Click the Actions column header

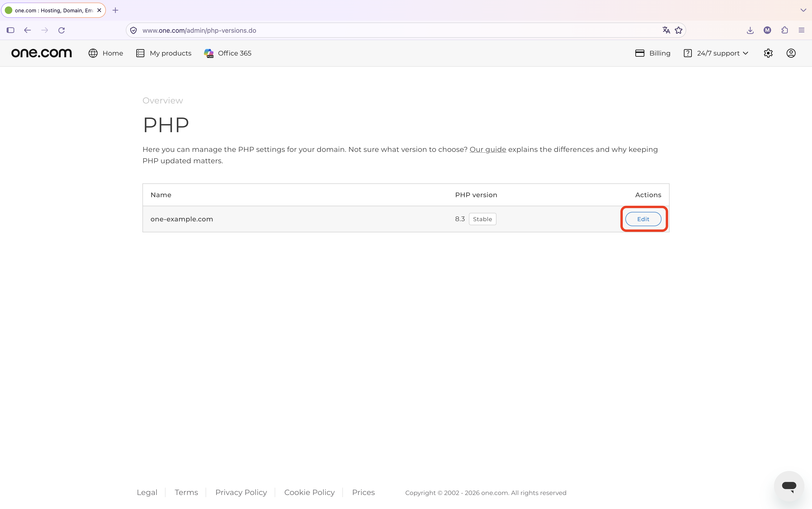click(x=648, y=195)
